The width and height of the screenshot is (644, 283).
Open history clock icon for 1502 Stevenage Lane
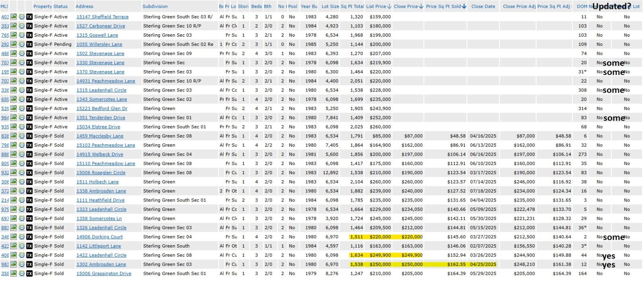[x=21, y=54]
